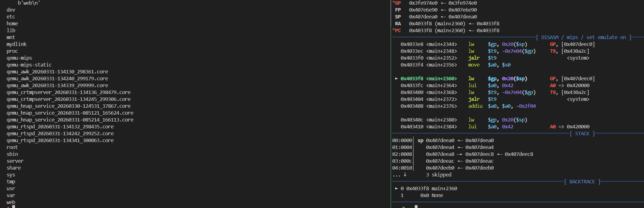Click the arrow marker beside backtrace frame 0
Image resolution: width=644 pixels, height=208 pixels.
point(396,189)
